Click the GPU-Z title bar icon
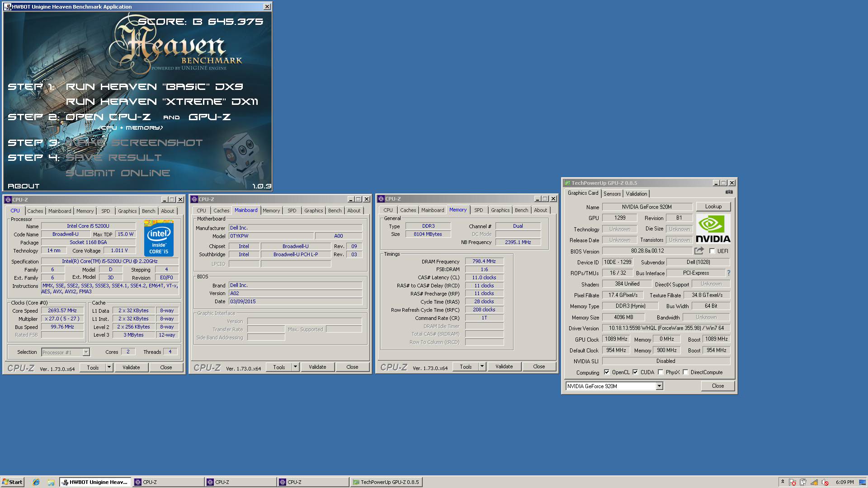This screenshot has width=868, height=488. pyautogui.click(x=567, y=183)
